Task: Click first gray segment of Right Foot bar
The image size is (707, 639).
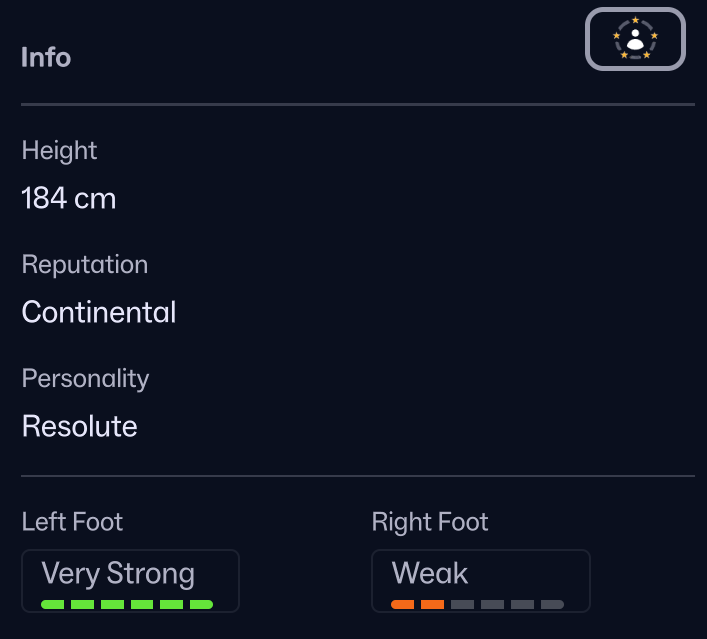Action: click(x=462, y=605)
